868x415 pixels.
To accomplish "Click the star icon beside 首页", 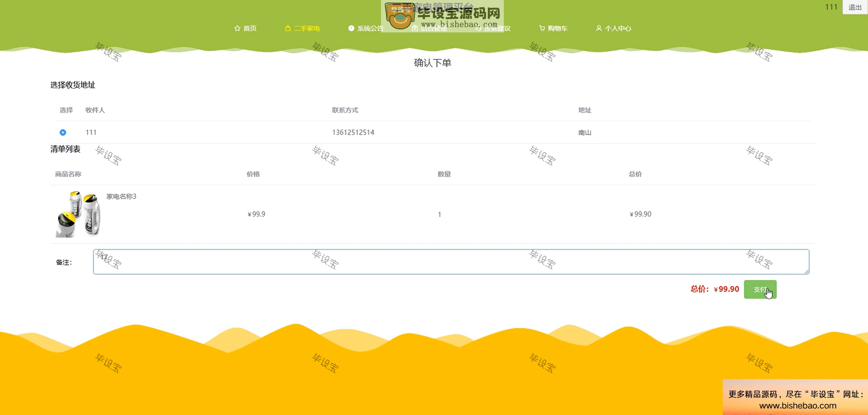I will coord(237,28).
